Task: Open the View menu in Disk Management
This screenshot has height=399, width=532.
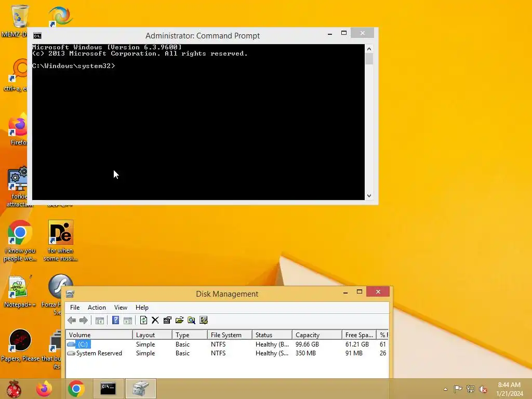Action: point(121,308)
